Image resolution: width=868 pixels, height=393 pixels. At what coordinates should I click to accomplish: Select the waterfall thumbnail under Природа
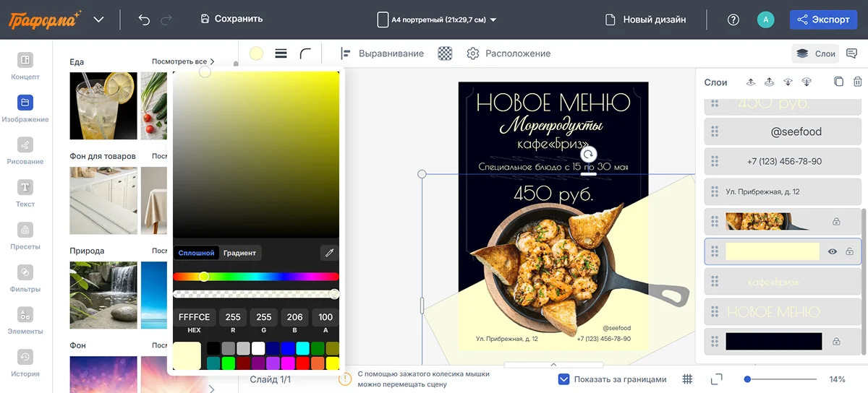pyautogui.click(x=103, y=295)
